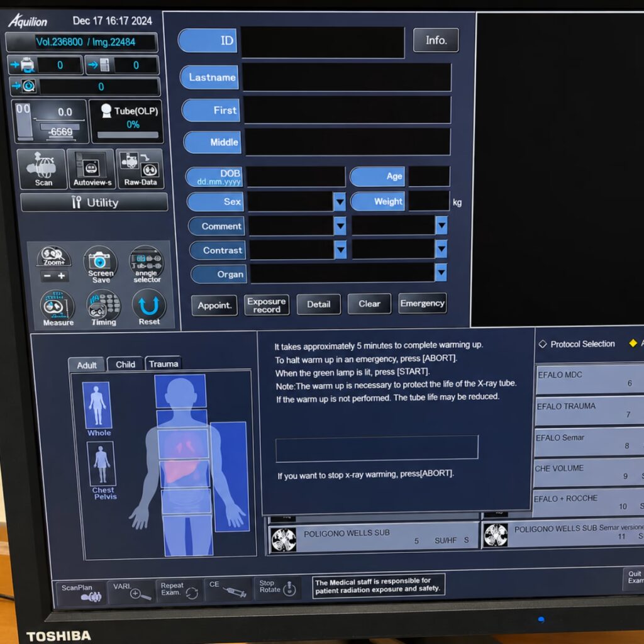Open the Scan mode icon
Image resolution: width=644 pixels, height=644 pixels.
pyautogui.click(x=42, y=169)
